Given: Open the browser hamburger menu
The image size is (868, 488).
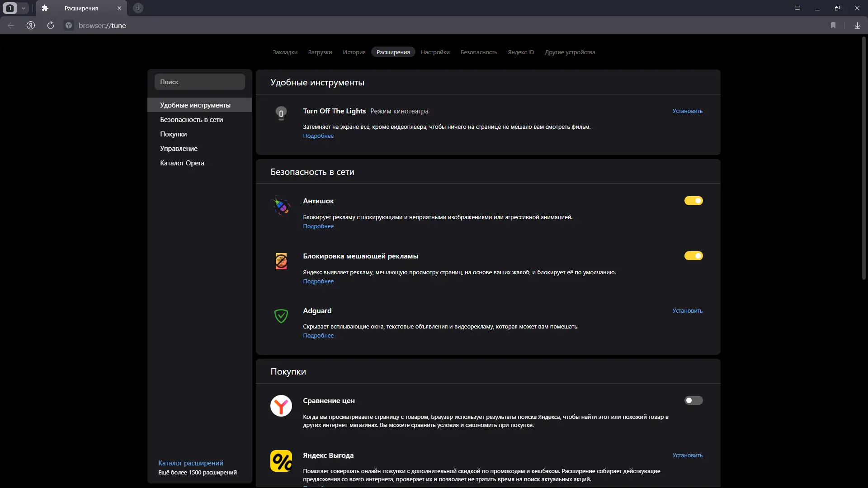Looking at the screenshot, I should [x=797, y=8].
